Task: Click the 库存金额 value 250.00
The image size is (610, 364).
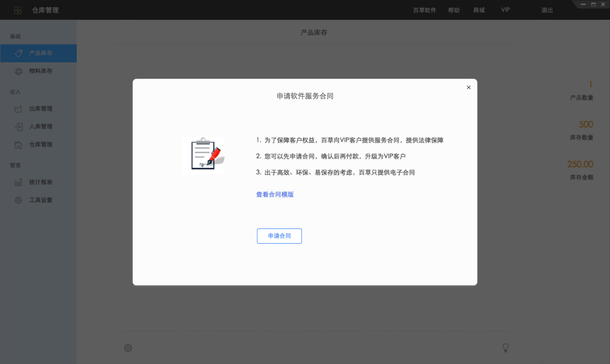Action: click(581, 164)
